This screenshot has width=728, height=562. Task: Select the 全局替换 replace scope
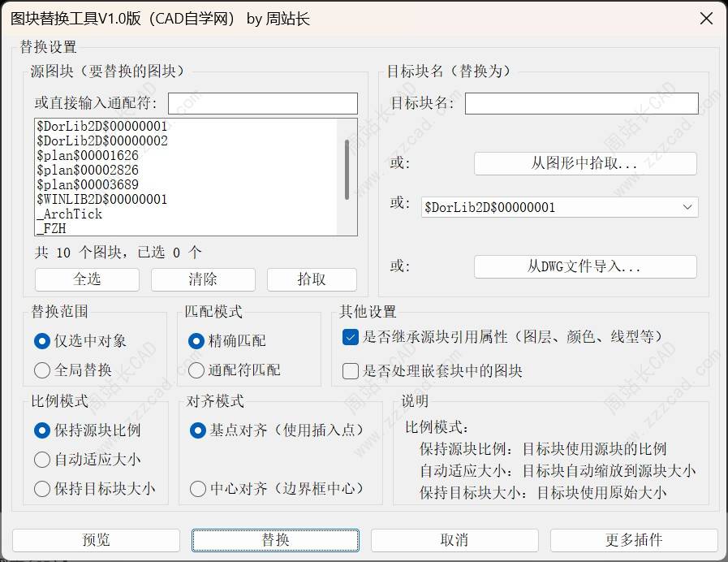click(42, 370)
